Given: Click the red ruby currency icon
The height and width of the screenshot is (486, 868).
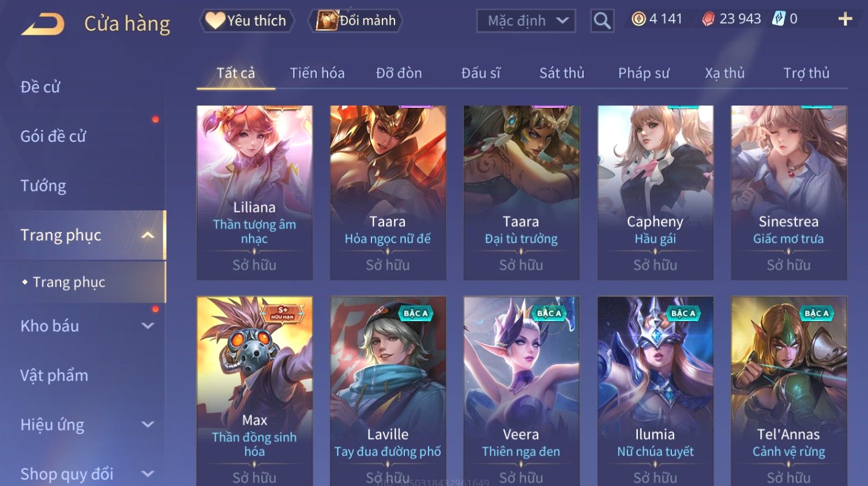Looking at the screenshot, I should click(x=708, y=19).
